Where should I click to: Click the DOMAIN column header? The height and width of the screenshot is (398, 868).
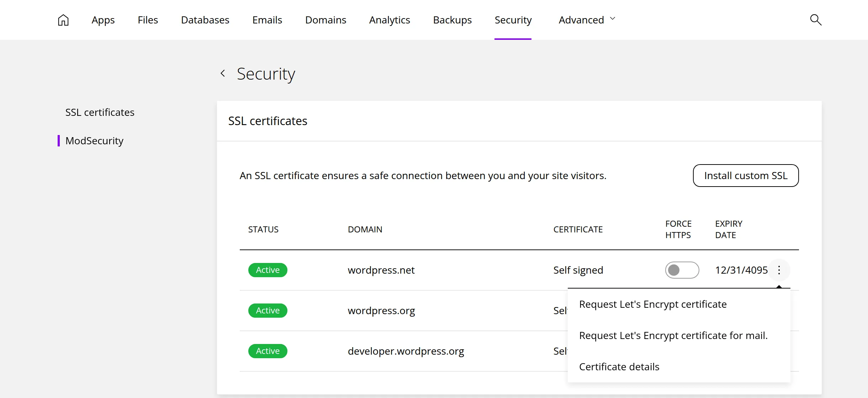click(x=365, y=230)
